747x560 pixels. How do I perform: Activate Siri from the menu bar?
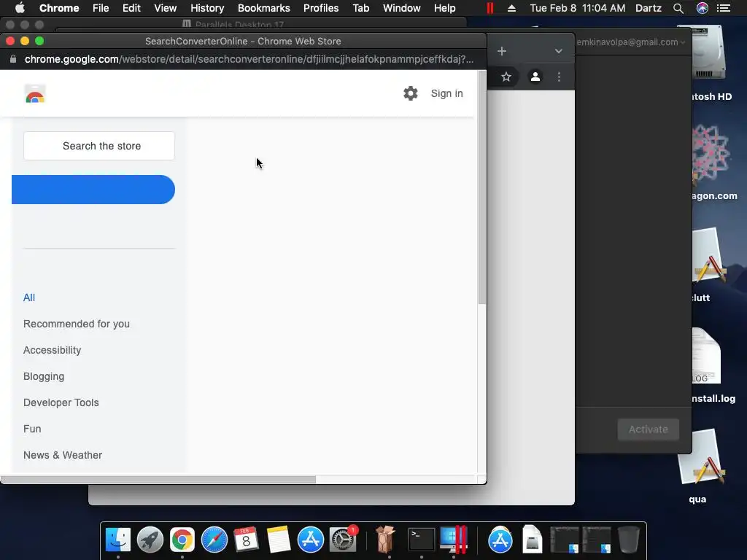point(703,8)
